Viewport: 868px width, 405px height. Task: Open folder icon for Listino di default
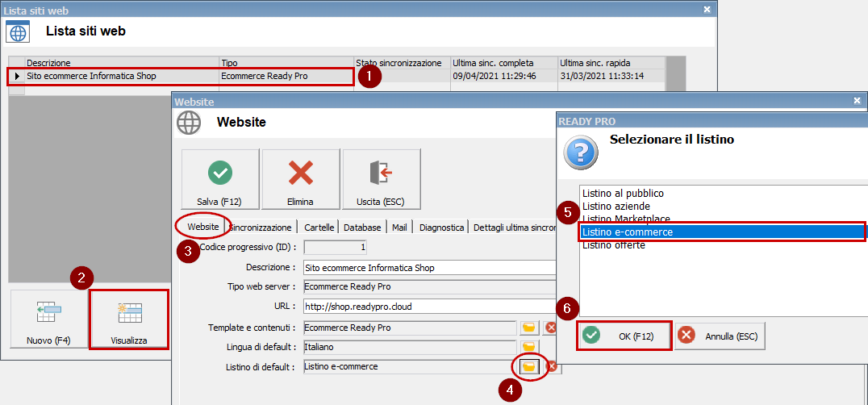tap(530, 366)
